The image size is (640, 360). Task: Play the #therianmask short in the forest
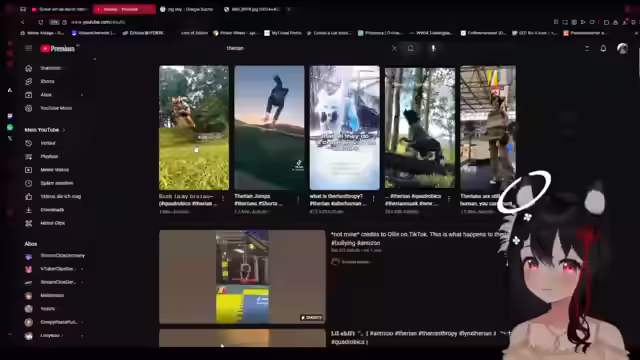(420, 128)
